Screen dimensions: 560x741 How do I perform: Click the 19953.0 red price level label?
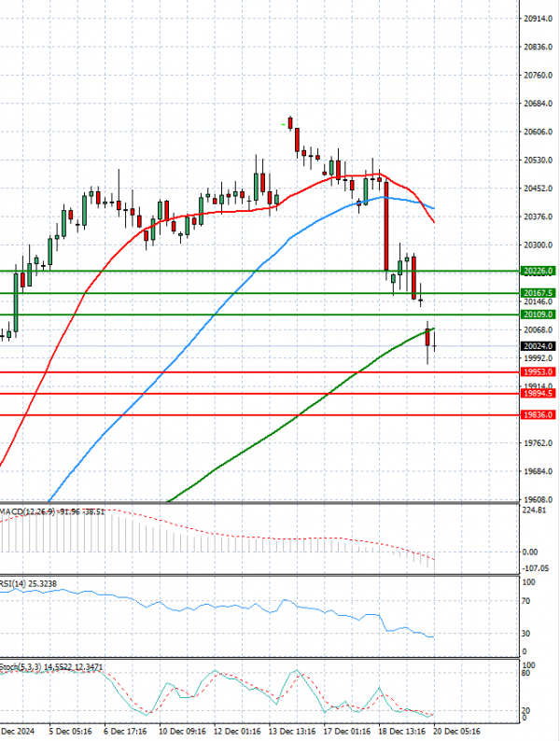coord(538,372)
